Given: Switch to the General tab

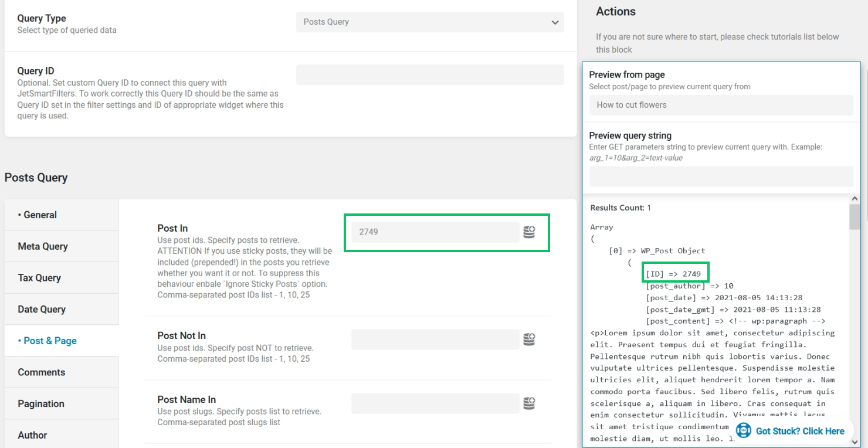Looking at the screenshot, I should (62, 215).
